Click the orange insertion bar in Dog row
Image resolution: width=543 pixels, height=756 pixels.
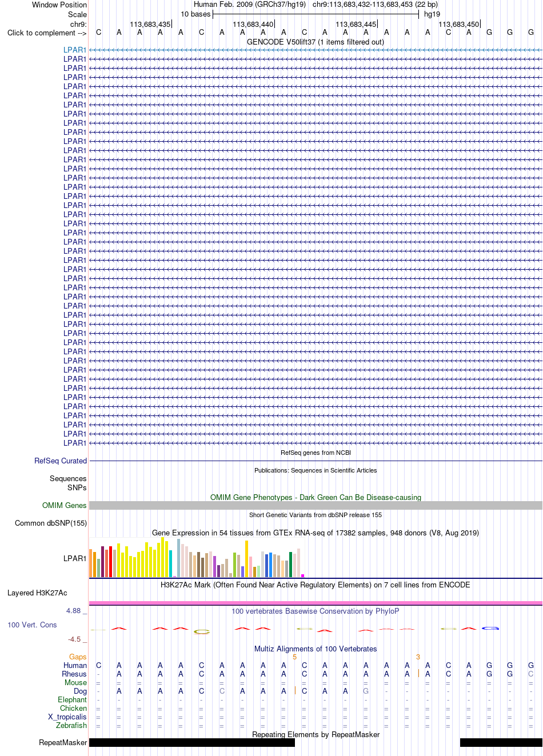295,690
